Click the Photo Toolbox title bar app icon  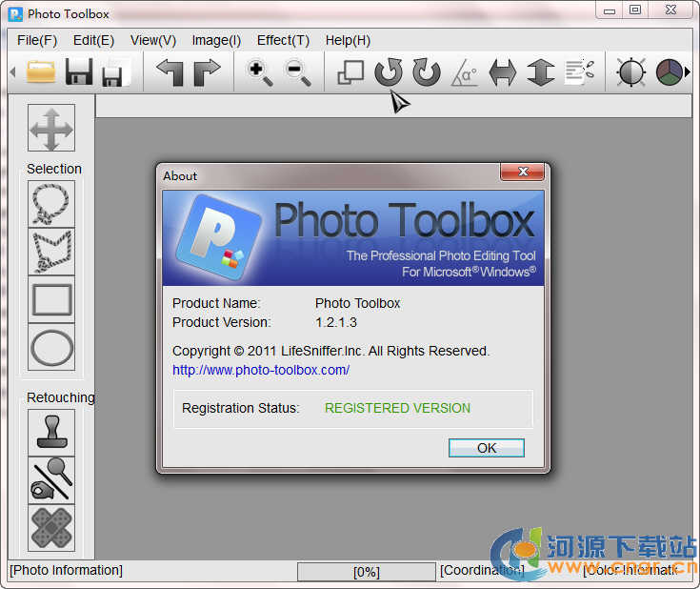(x=15, y=14)
